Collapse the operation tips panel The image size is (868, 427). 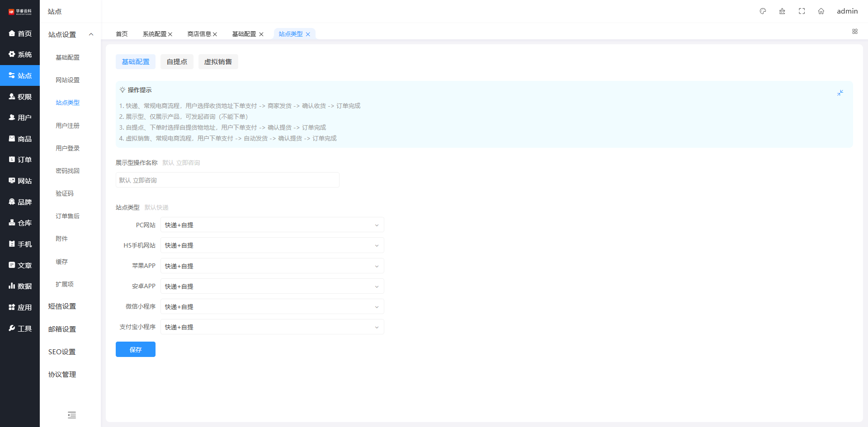pyautogui.click(x=840, y=93)
